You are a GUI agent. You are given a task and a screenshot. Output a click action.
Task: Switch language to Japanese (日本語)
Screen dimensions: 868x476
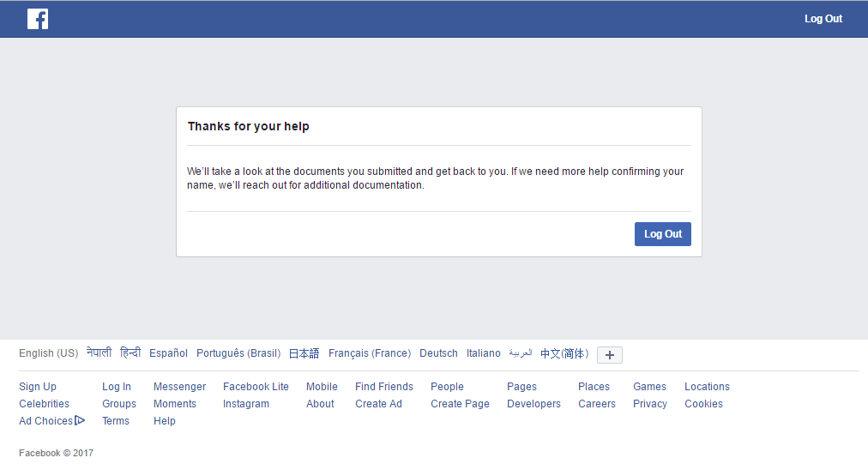click(x=304, y=353)
